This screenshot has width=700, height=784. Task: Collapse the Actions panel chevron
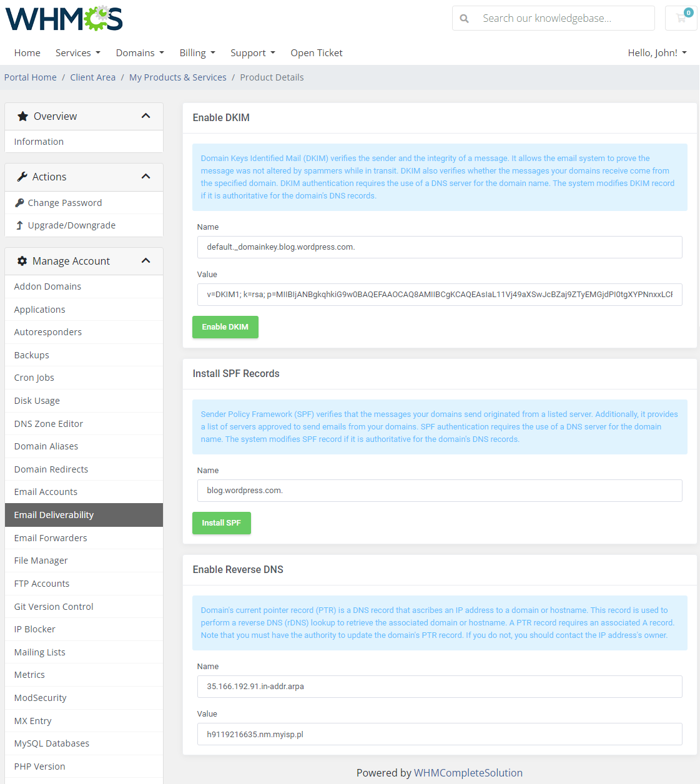(146, 177)
